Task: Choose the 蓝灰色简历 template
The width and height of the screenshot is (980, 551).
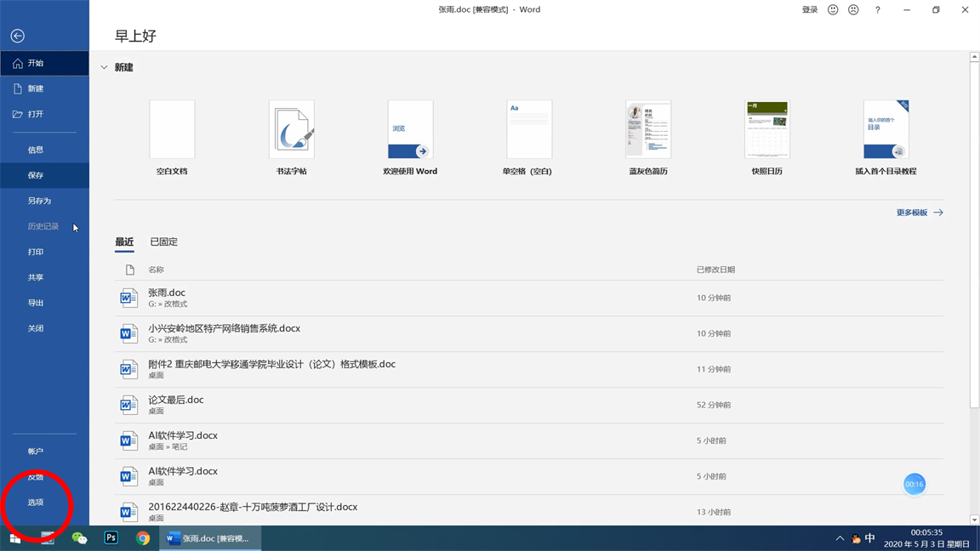Action: (648, 129)
